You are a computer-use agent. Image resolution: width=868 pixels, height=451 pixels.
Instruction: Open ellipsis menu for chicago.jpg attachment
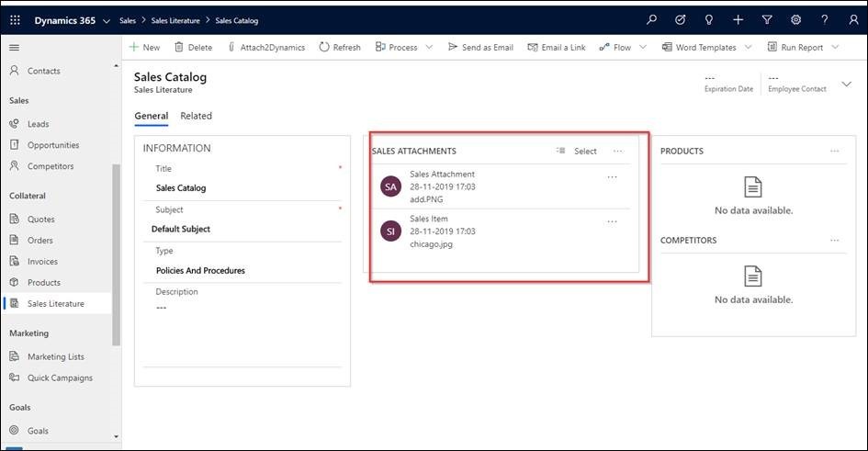pos(612,221)
